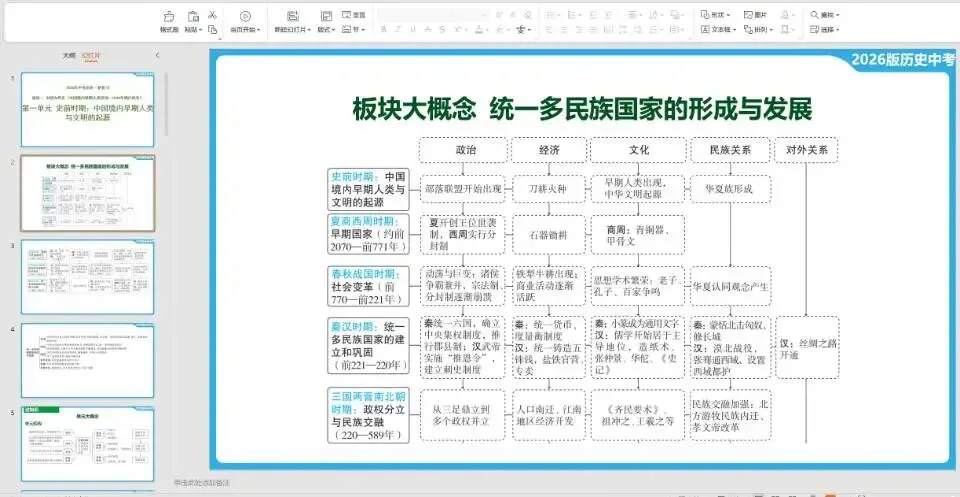Switch to the Slides (幻灯片) panel tab
This screenshot has width=960, height=497.
click(x=90, y=55)
